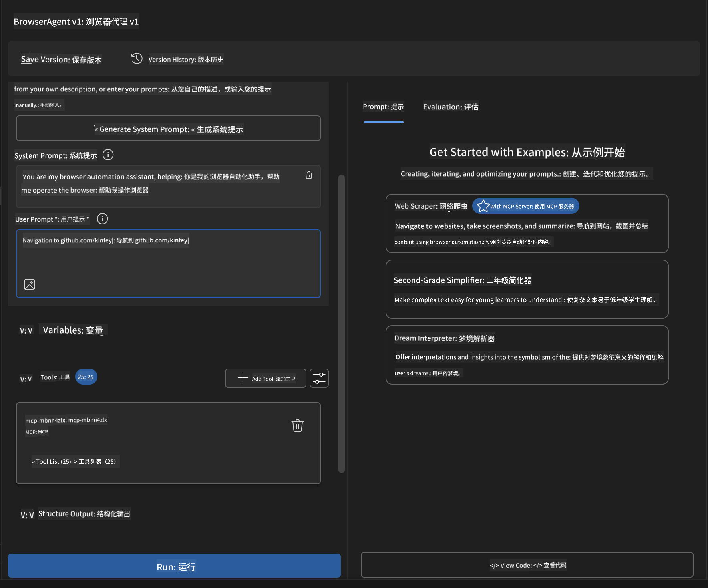Click in the System Prompt text area
Viewport: 708px width, 588px height.
[x=168, y=187]
